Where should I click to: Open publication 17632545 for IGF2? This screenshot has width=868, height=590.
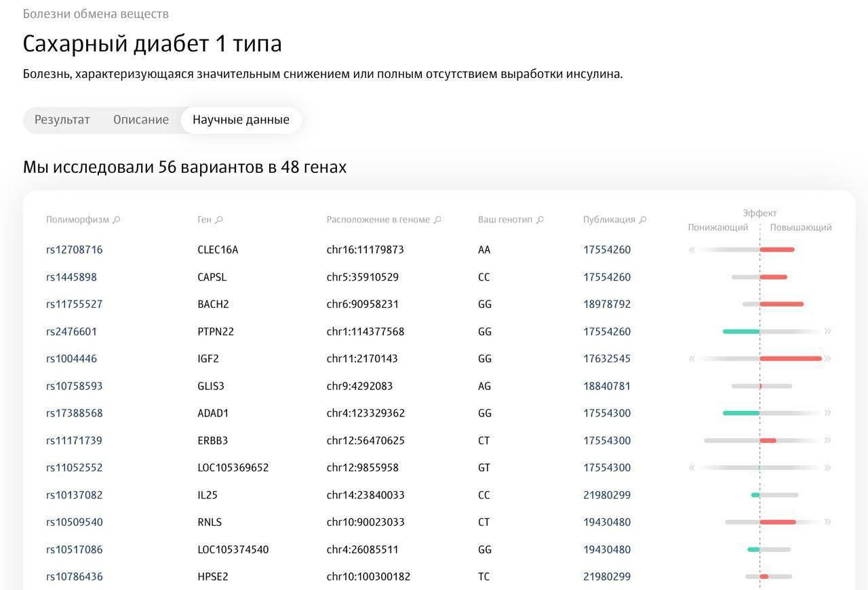(607, 359)
